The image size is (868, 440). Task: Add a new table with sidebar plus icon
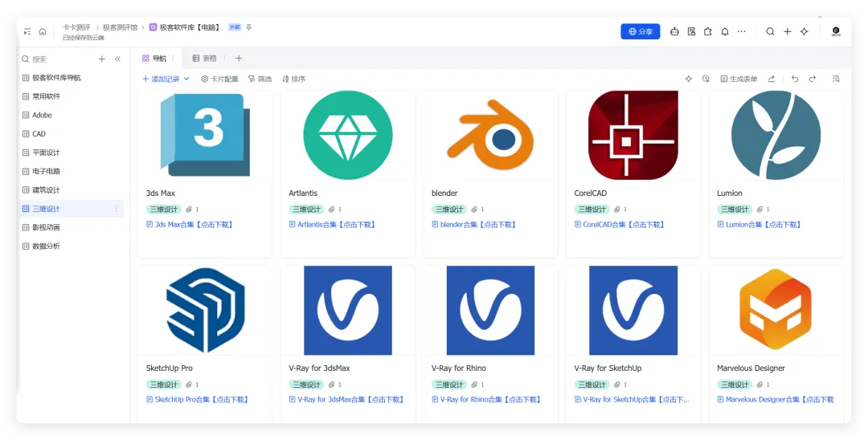pos(102,59)
